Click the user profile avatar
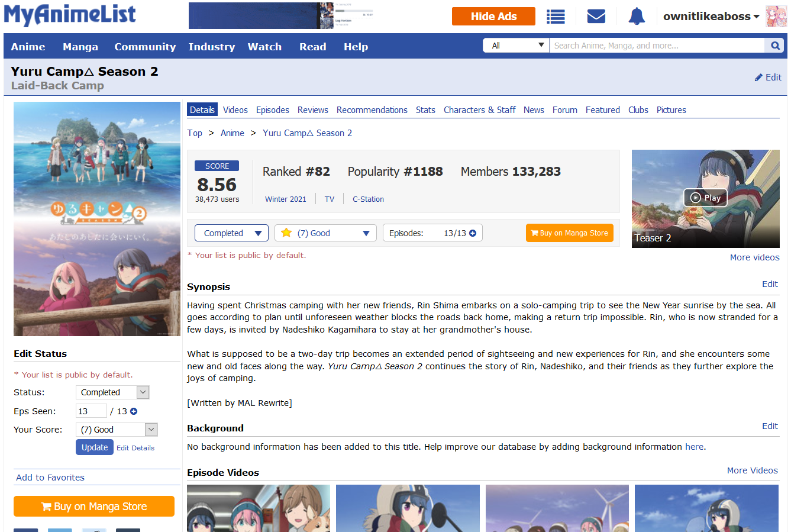The image size is (791, 532). (x=776, y=17)
